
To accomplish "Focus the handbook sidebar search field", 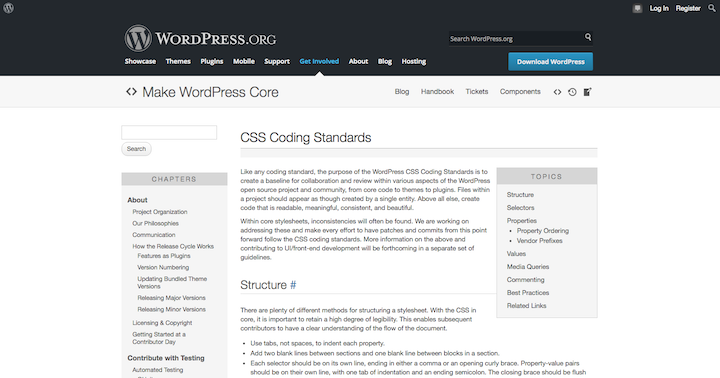I will click(x=169, y=133).
